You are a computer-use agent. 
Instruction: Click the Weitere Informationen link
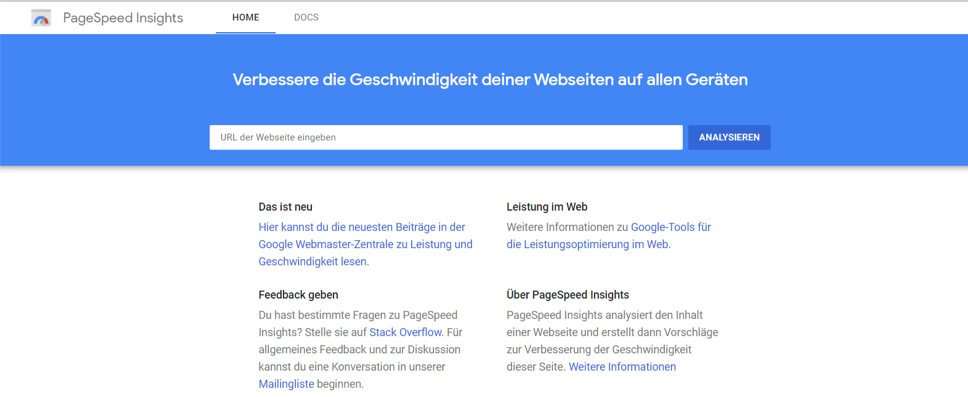(622, 367)
